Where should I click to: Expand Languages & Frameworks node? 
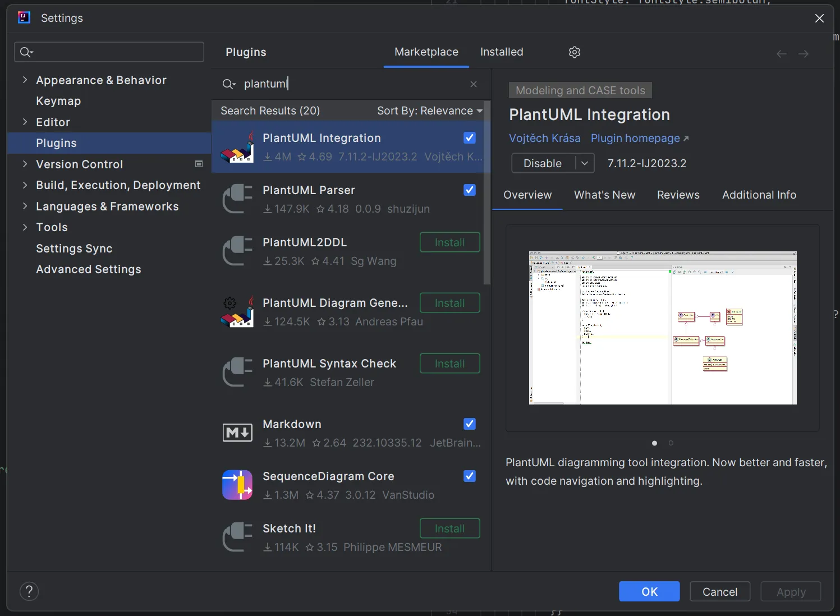(x=25, y=206)
